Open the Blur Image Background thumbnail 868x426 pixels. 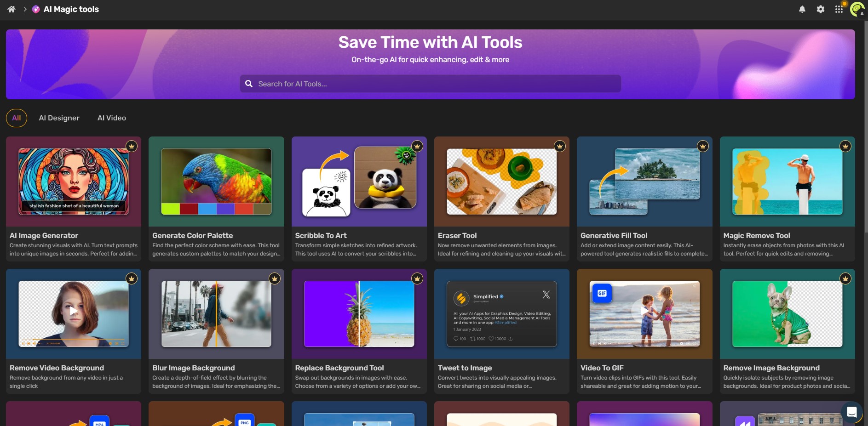(x=216, y=314)
